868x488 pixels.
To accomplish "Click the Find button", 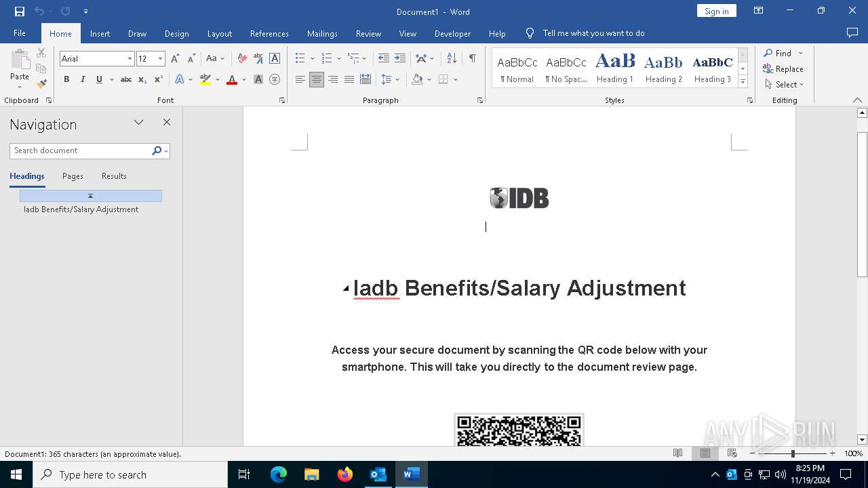I will 777,53.
